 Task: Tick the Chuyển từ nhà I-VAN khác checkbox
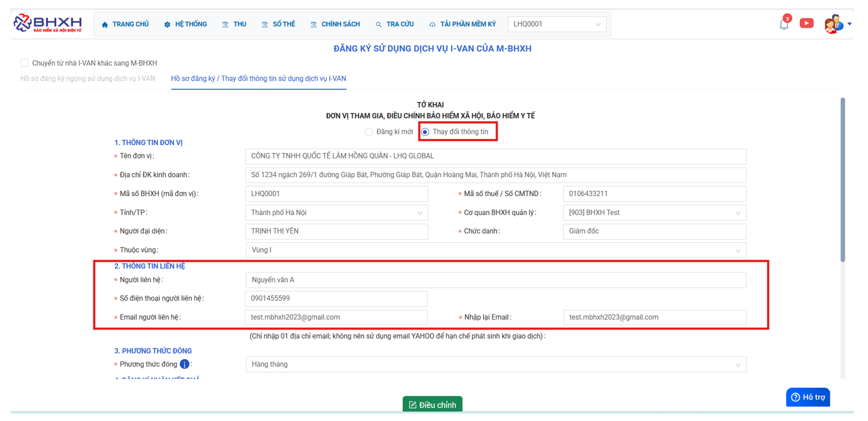click(x=25, y=63)
